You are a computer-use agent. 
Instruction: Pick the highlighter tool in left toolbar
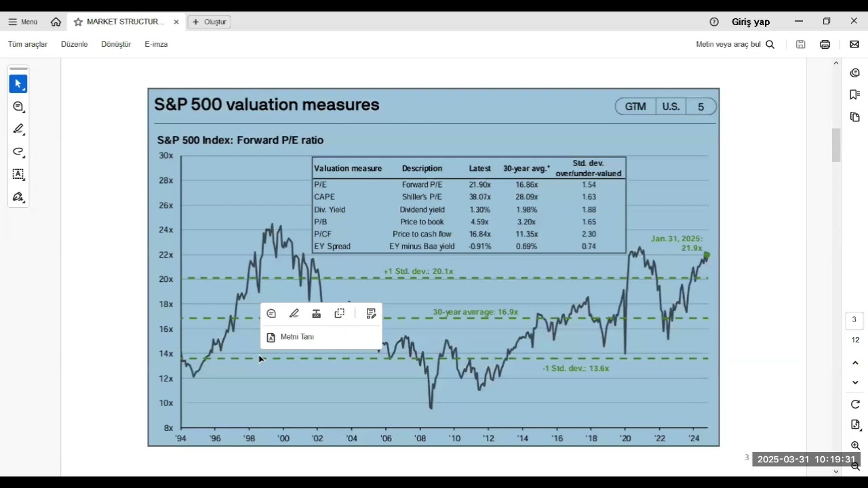click(x=18, y=129)
